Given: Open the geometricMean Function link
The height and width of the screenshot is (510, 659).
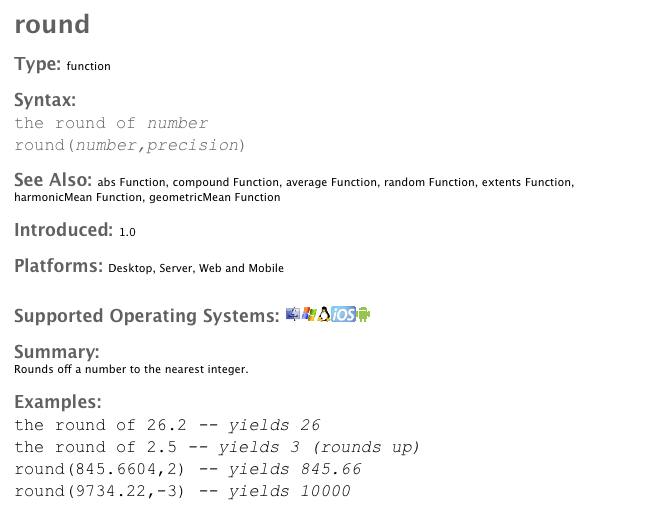Looking at the screenshot, I should [x=214, y=198].
